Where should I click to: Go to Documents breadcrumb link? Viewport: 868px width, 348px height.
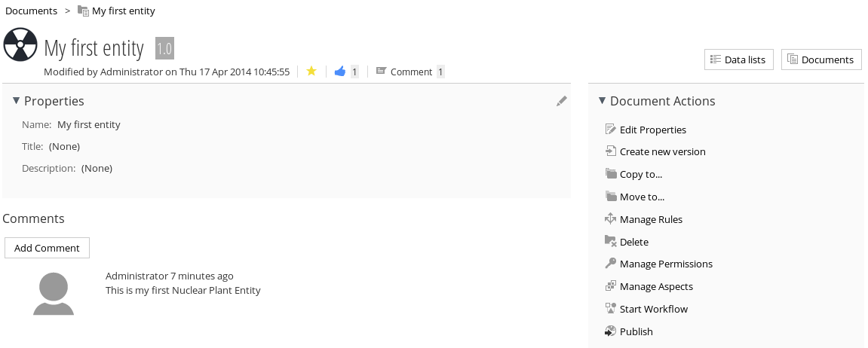click(31, 11)
